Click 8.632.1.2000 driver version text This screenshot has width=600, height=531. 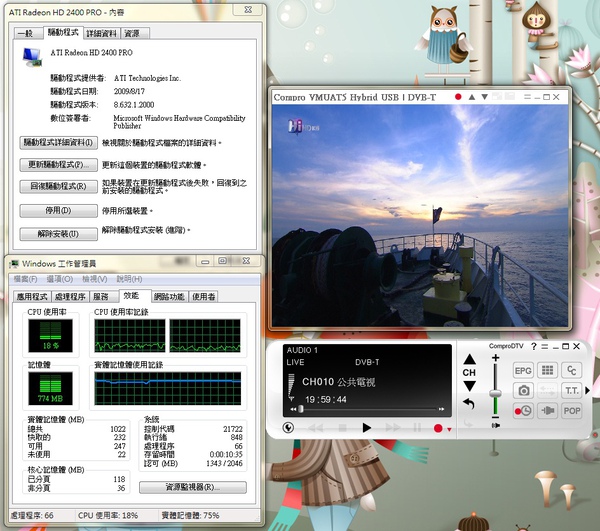(134, 105)
